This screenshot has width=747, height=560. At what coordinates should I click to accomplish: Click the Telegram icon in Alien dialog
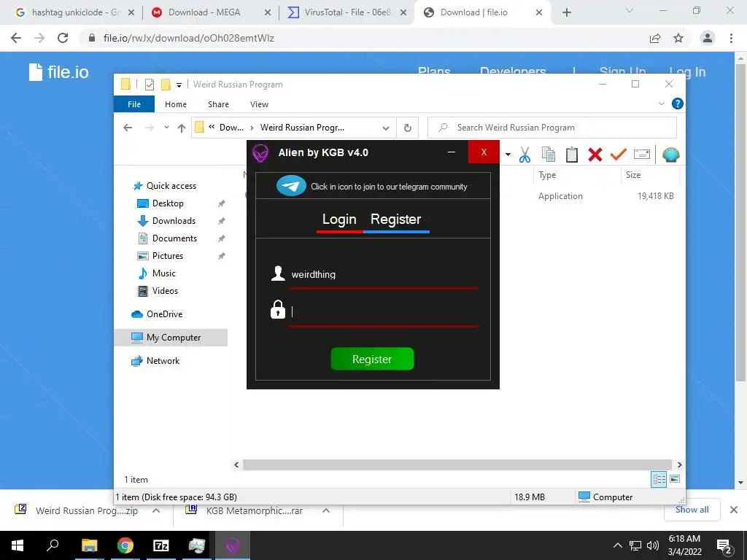(x=291, y=186)
